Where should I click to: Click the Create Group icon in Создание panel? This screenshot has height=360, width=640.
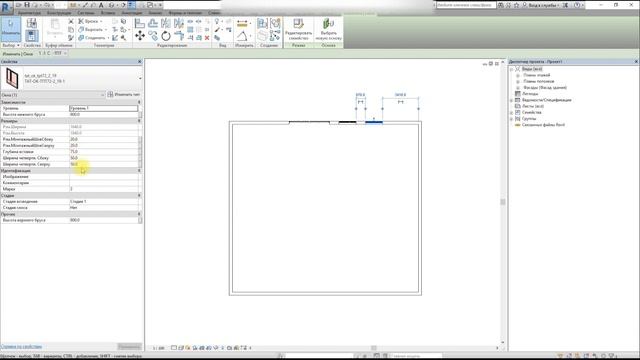[x=275, y=23]
